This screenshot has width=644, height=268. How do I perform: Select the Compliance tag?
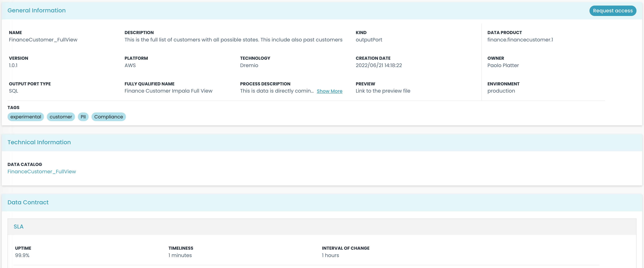pos(109,116)
